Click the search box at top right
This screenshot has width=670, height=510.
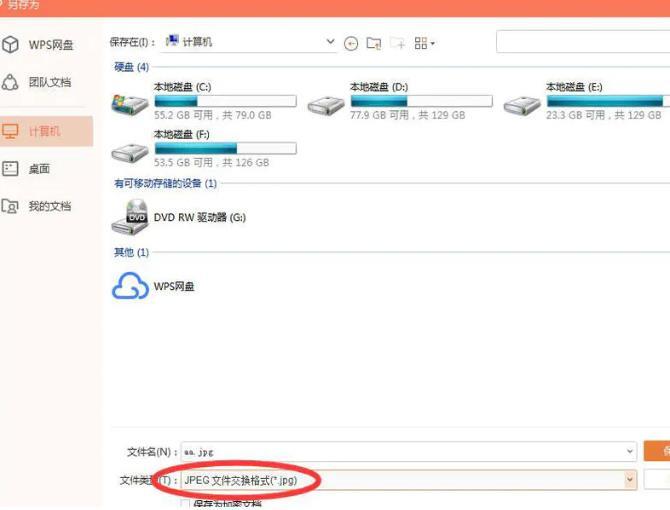click(x=583, y=42)
